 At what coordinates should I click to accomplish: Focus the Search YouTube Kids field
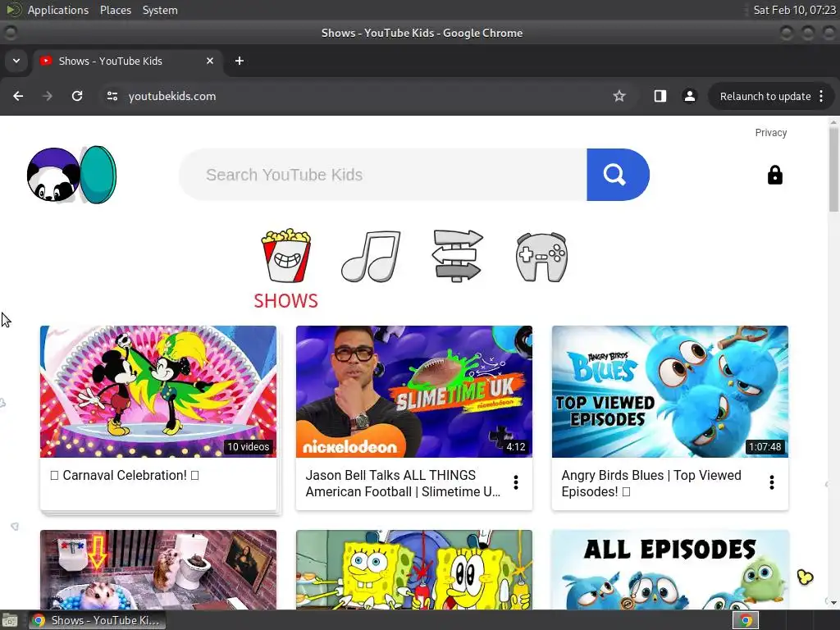pos(382,175)
